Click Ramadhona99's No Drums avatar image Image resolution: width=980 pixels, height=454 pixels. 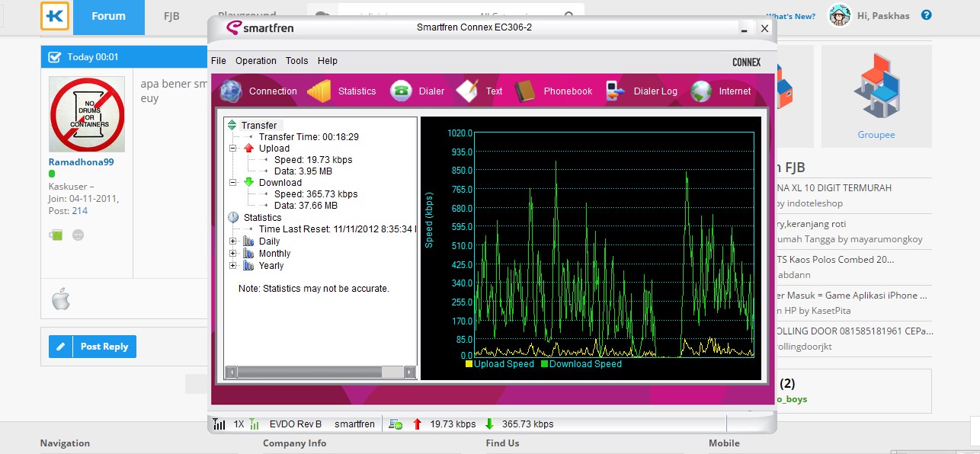[x=87, y=114]
